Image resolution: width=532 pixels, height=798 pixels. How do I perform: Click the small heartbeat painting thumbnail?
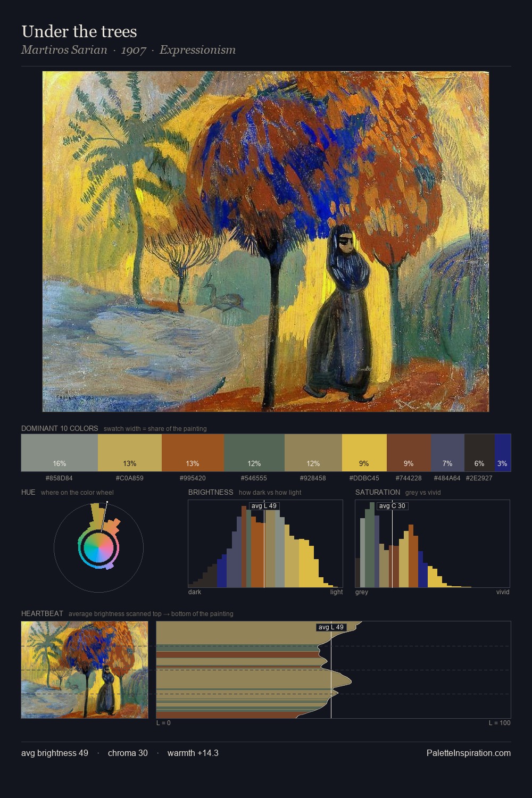pyautogui.click(x=85, y=670)
